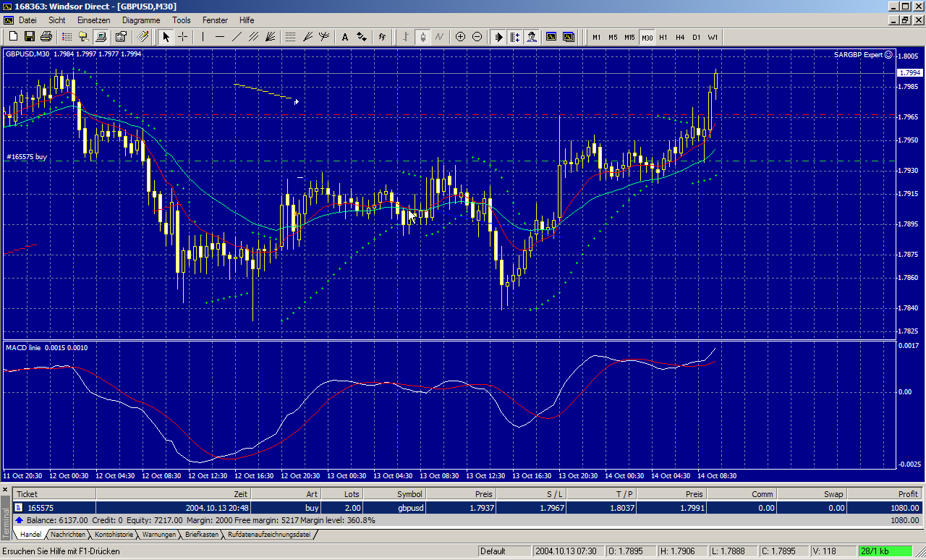Open the Einsetzen menu
This screenshot has width=926, height=560.
click(94, 20)
